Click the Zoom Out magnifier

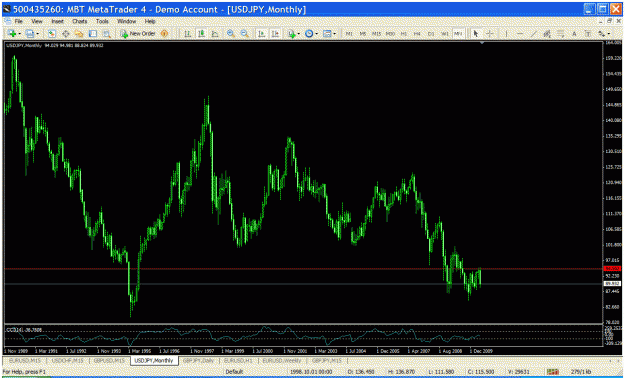coord(244,34)
